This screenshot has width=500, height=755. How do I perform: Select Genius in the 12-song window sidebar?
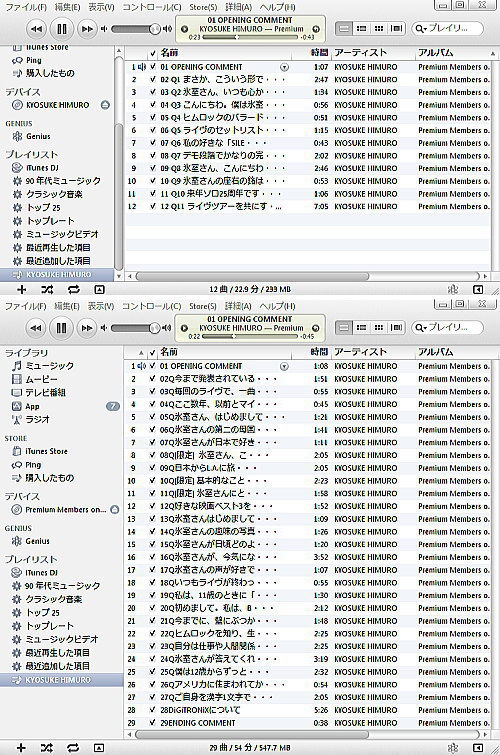pyautogui.click(x=38, y=136)
